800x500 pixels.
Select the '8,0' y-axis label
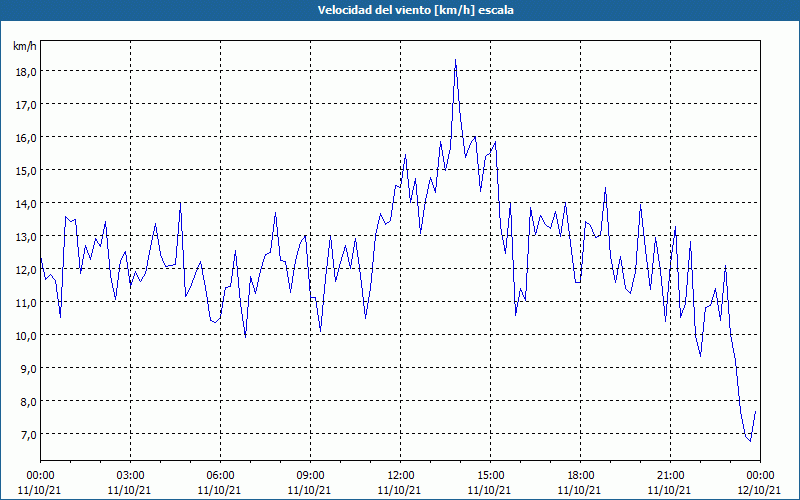point(29,402)
